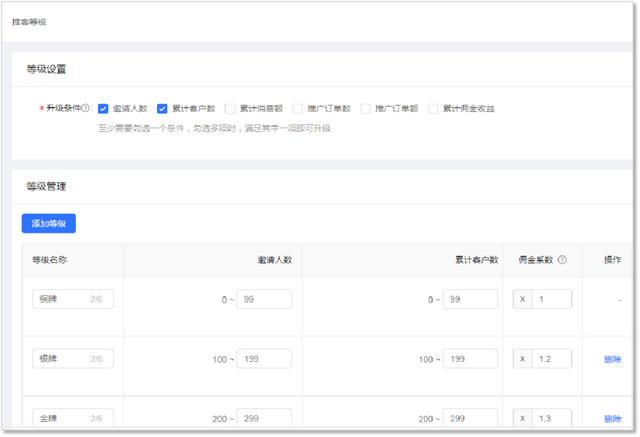
Task: Click the 铜牌 level name field
Action: click(72, 299)
